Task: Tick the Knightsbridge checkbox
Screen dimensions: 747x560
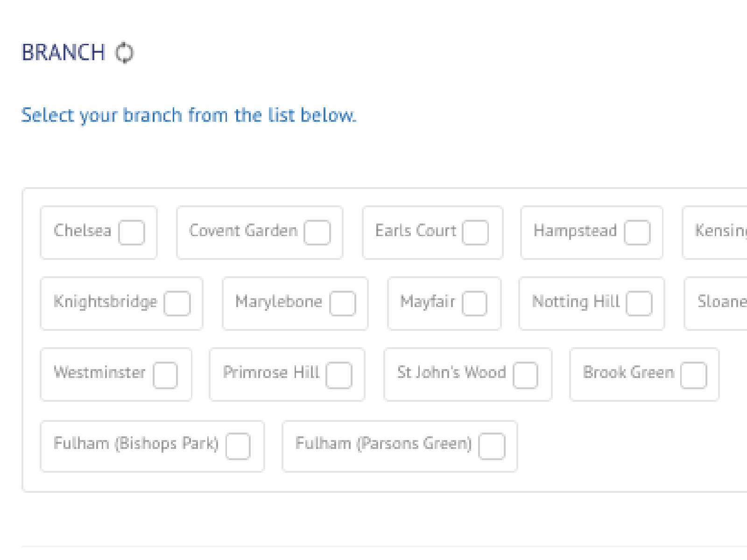Action: 177,303
